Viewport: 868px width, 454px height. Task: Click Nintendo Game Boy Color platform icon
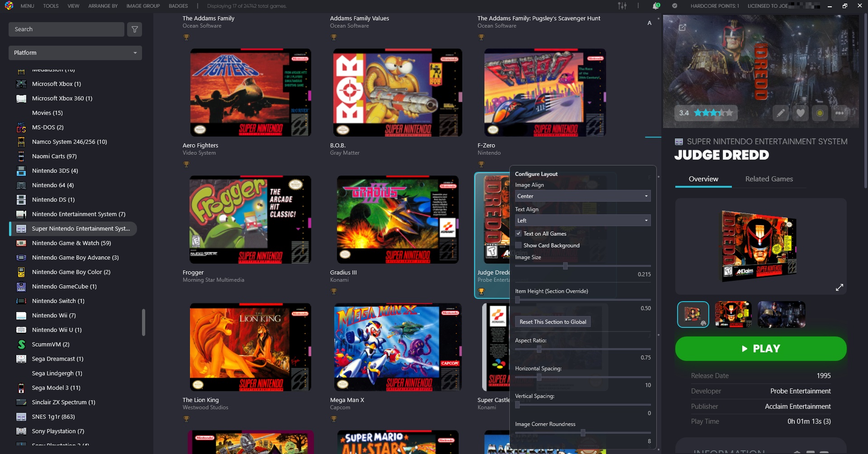(x=21, y=272)
